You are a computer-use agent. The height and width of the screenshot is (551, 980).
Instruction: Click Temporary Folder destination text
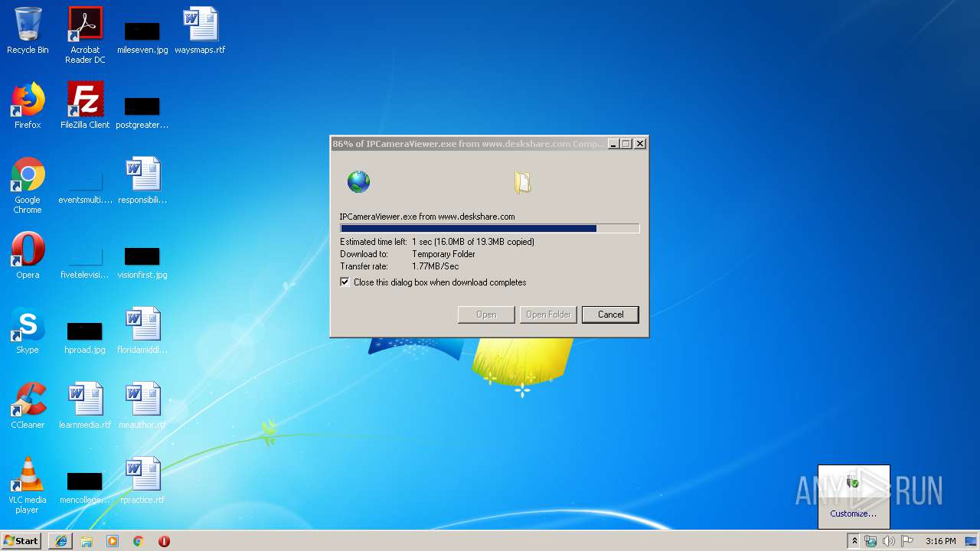[x=443, y=254]
